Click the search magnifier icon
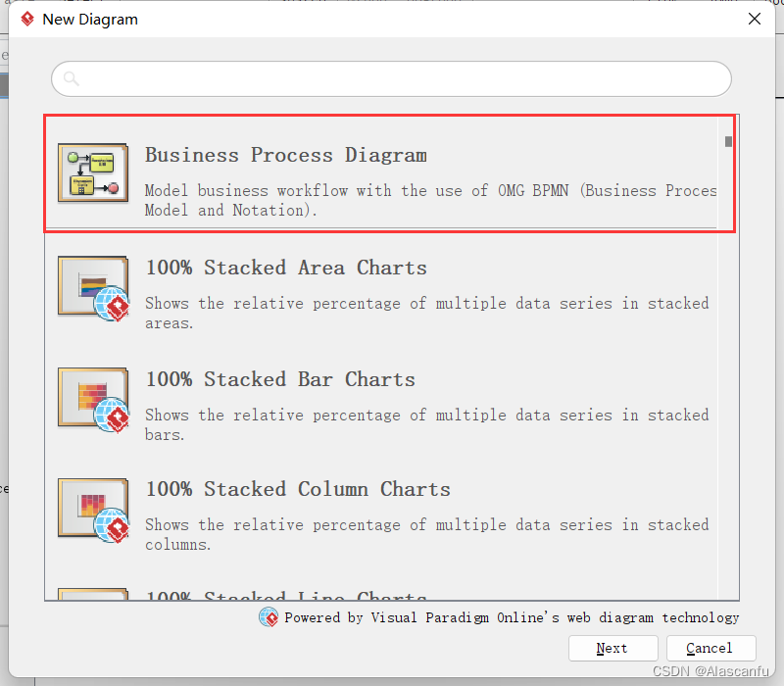Screen dimensions: 784x686 [71, 78]
